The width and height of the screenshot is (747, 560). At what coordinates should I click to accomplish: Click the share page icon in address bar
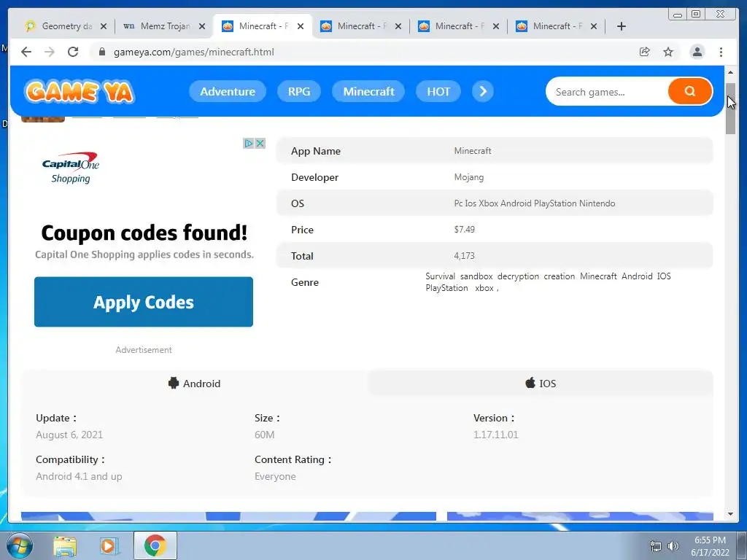coord(645,52)
